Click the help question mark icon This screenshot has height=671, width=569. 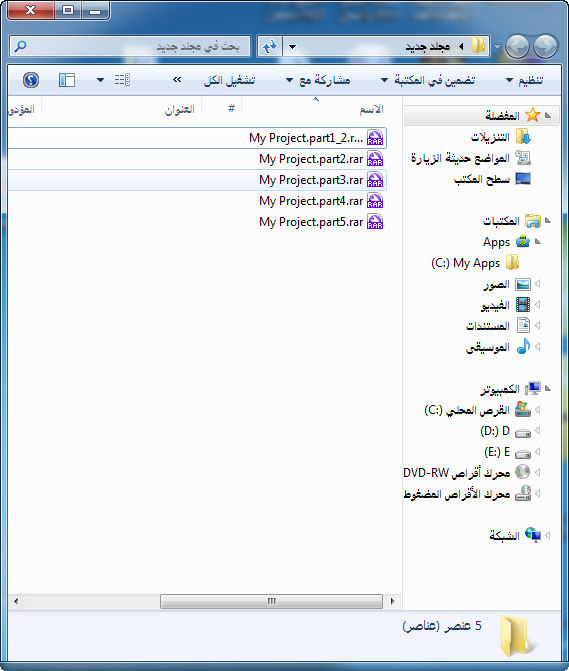(31, 80)
